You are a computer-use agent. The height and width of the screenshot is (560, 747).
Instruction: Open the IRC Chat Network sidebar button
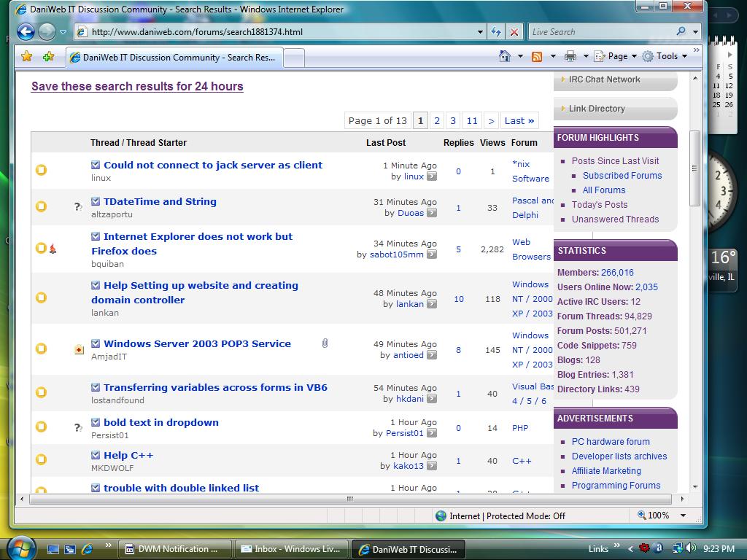[616, 80]
